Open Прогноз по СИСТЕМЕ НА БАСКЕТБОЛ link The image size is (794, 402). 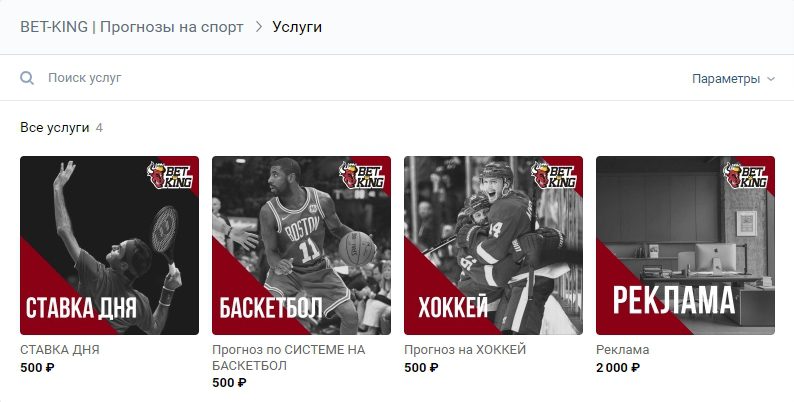(x=289, y=357)
